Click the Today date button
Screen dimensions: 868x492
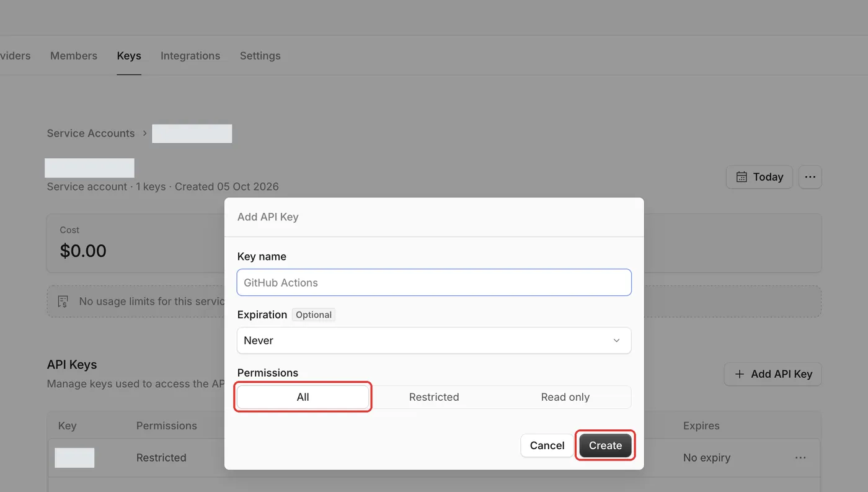(x=759, y=177)
